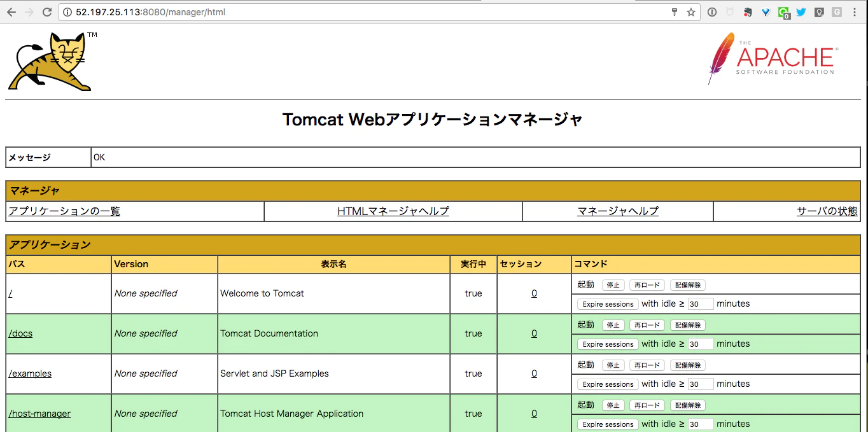Click session count 0 for Welcome to Tomcat
Image resolution: width=868 pixels, height=432 pixels.
pos(534,293)
